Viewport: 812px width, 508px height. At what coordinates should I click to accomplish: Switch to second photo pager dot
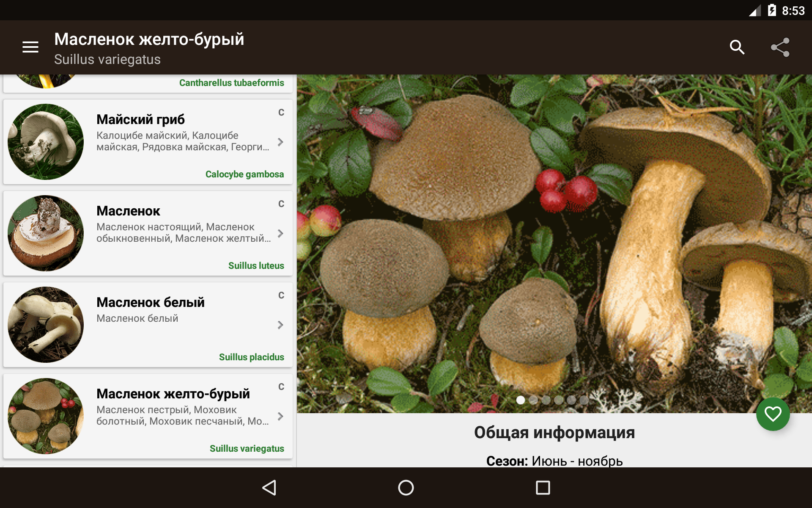click(533, 400)
